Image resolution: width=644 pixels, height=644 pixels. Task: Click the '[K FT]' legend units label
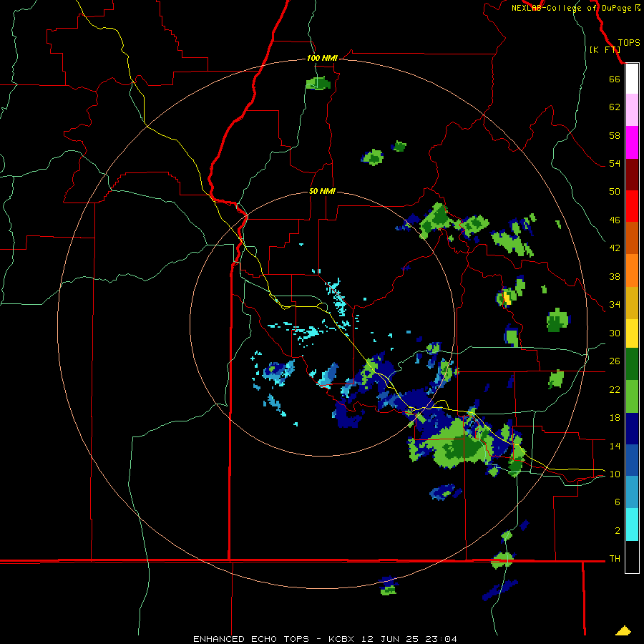[x=605, y=49]
